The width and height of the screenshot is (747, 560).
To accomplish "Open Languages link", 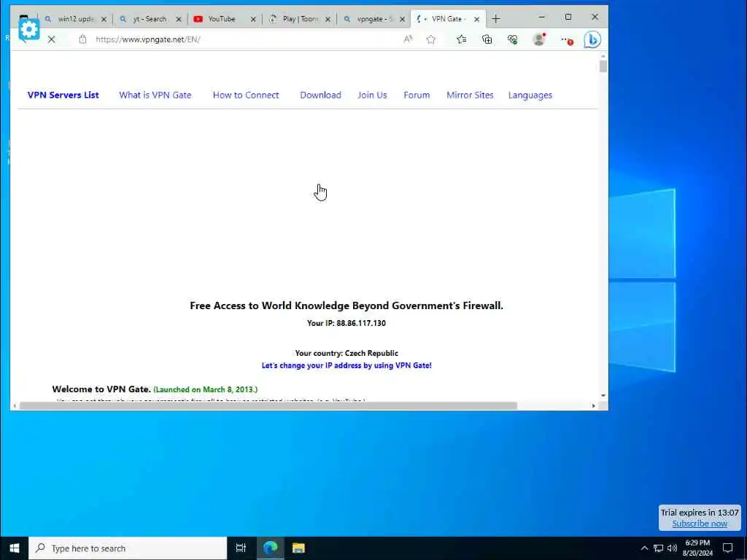I will pyautogui.click(x=530, y=96).
